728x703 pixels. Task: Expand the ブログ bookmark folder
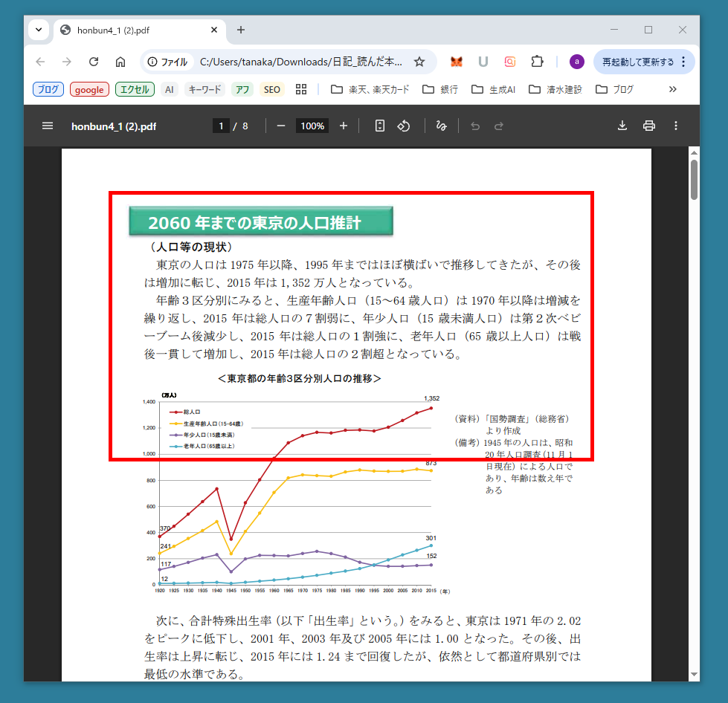[x=614, y=89]
